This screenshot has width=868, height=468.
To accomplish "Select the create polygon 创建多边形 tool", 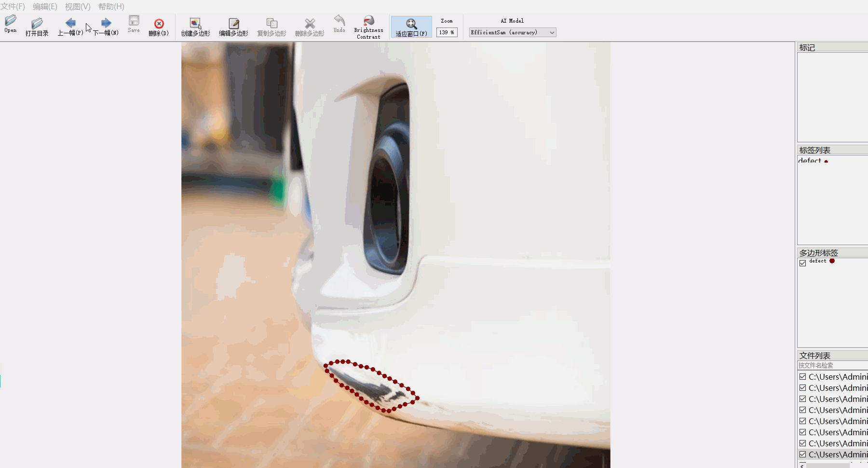I will click(195, 27).
